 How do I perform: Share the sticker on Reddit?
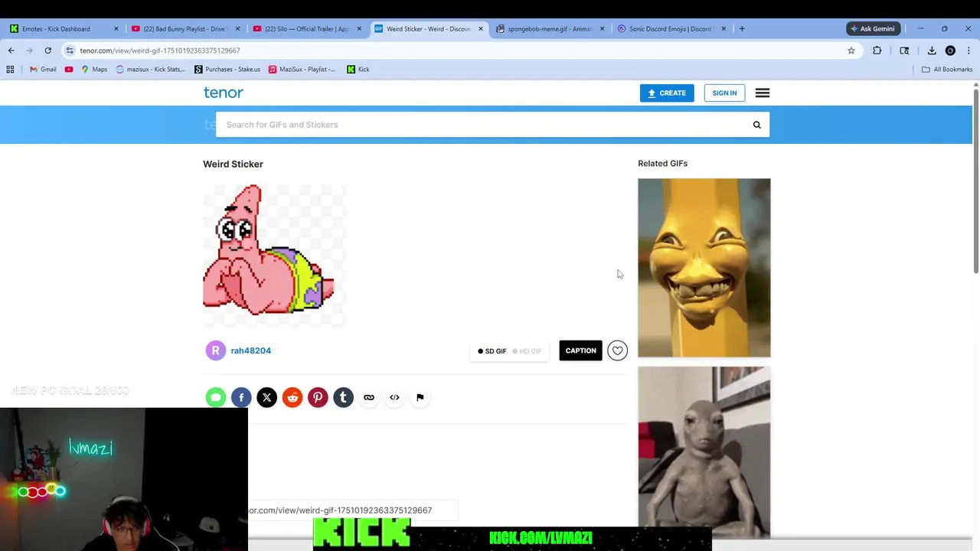pyautogui.click(x=292, y=397)
